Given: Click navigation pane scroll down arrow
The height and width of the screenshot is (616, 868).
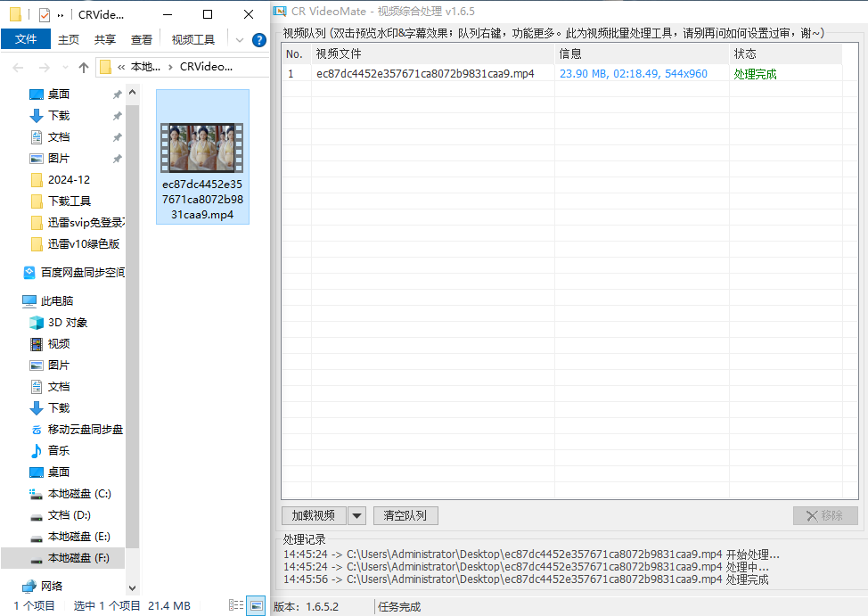Looking at the screenshot, I should point(132,587).
